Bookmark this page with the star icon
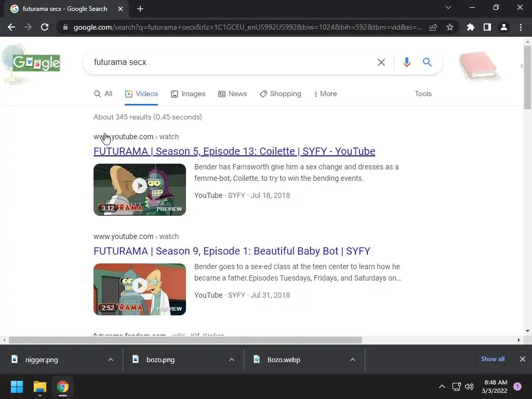This screenshot has height=399, width=532. click(450, 27)
